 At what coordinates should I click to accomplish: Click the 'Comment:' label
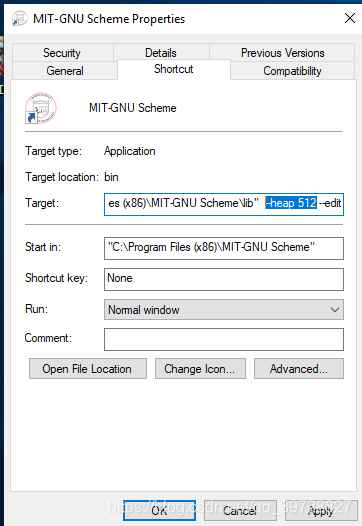48,338
